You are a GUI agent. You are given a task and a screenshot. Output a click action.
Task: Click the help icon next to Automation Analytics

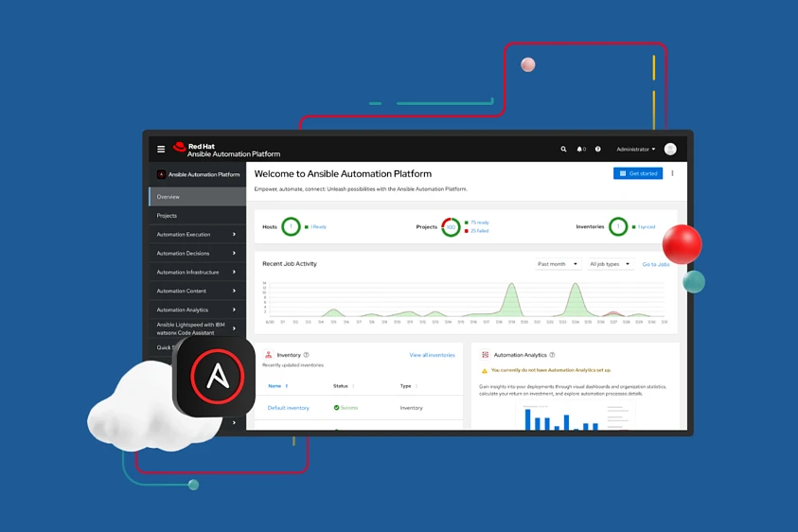point(552,355)
